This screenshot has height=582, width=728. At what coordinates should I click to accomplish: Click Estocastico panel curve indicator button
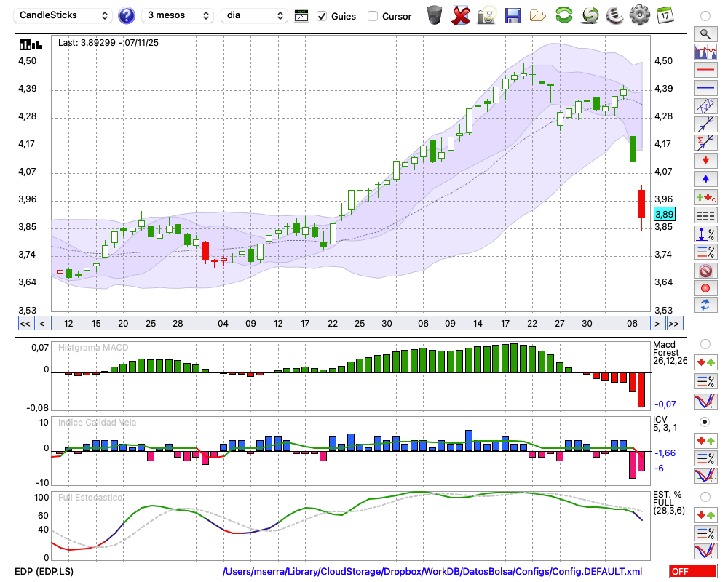pos(705,551)
